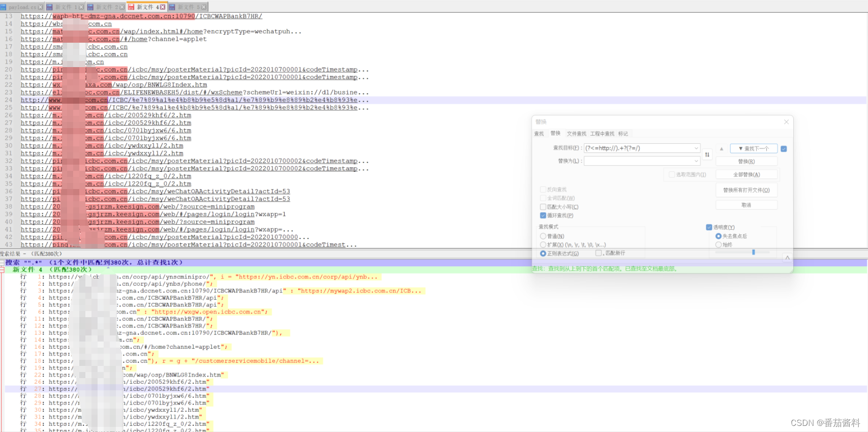This screenshot has width=868, height=432.
Task: Click 替换所有打开文件 button
Action: click(x=747, y=191)
